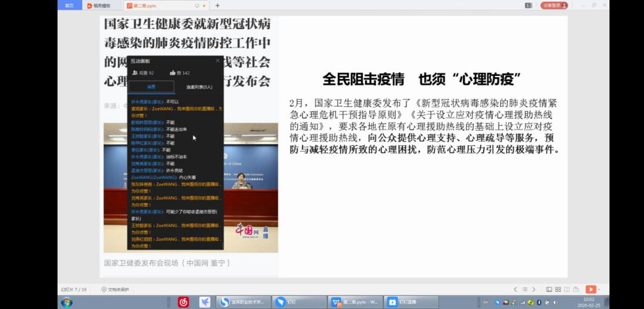Expand the slideshow options dropdown arrow
644x309 pixels.
pos(599,290)
